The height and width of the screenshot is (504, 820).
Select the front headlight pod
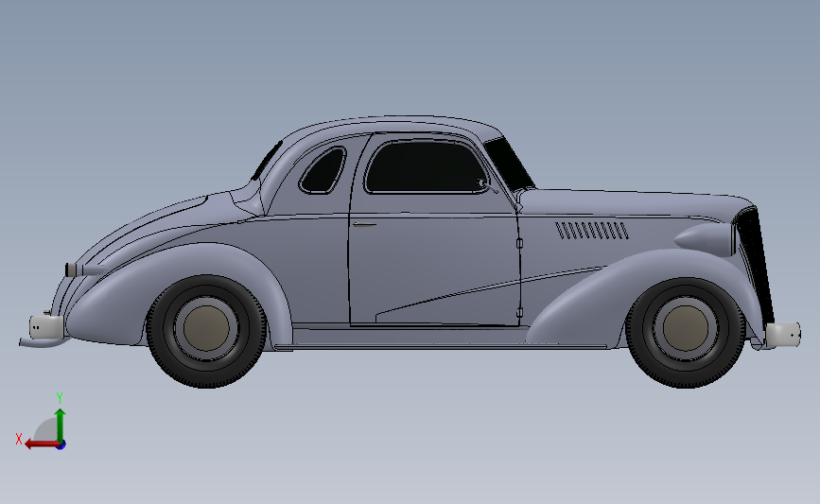coord(705,239)
